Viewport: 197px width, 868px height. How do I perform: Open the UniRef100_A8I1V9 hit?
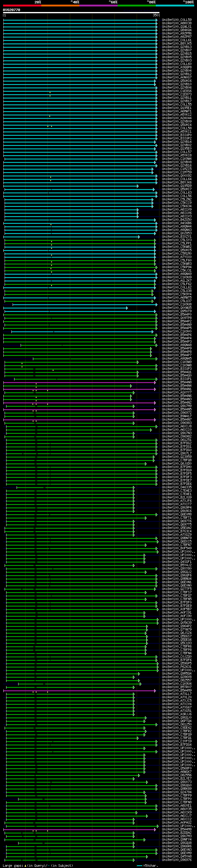coord(177,210)
